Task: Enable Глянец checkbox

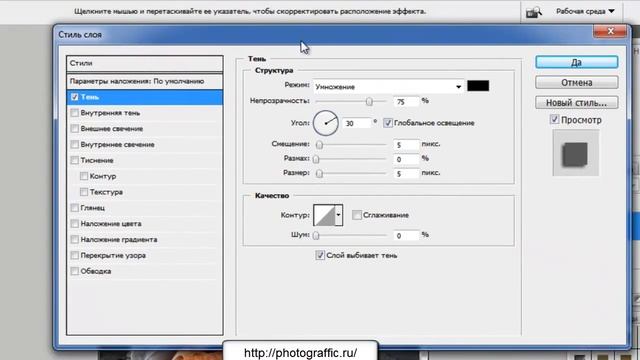Action: (74, 208)
